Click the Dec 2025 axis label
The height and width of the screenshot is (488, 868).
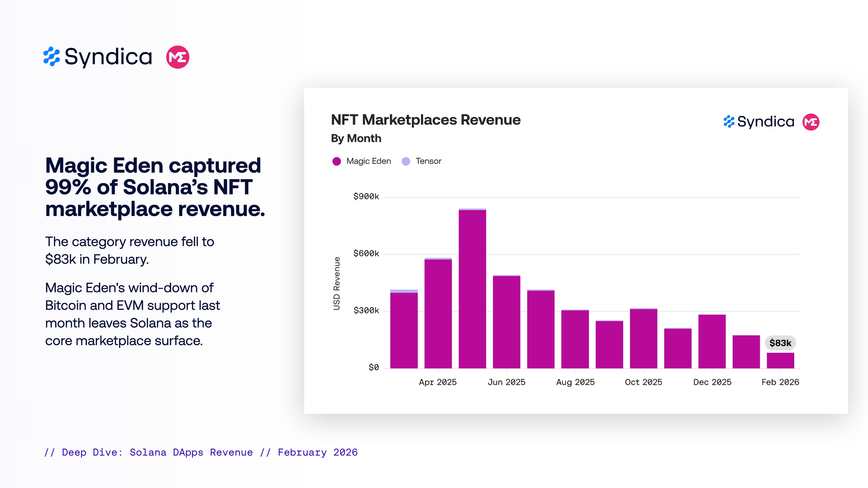712,382
